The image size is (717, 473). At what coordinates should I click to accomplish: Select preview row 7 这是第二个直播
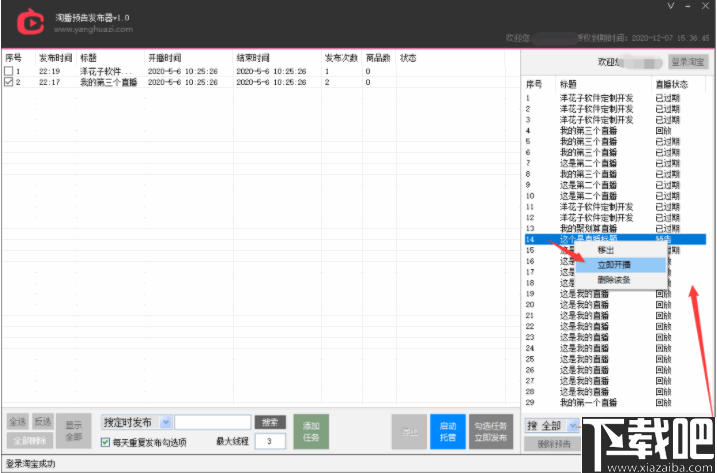click(x=615, y=163)
